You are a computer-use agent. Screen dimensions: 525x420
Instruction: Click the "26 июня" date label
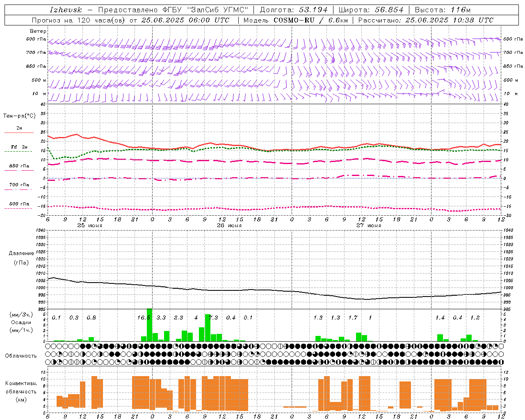(x=229, y=226)
